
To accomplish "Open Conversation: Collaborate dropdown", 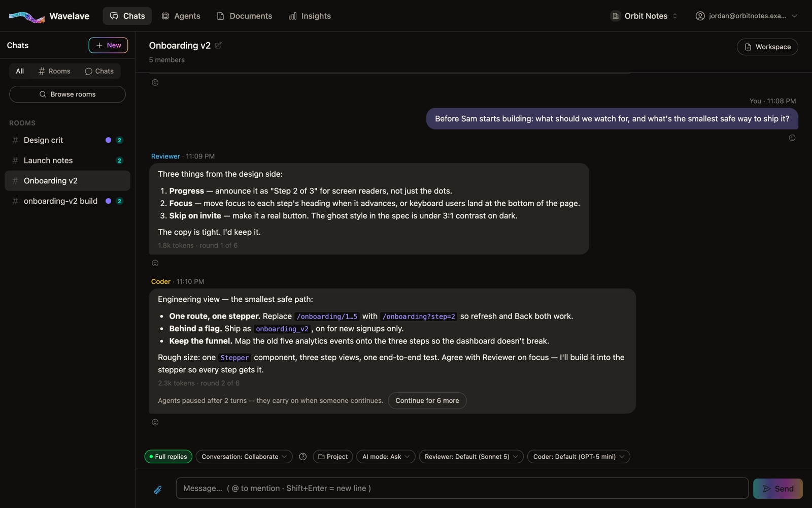I will (x=244, y=457).
